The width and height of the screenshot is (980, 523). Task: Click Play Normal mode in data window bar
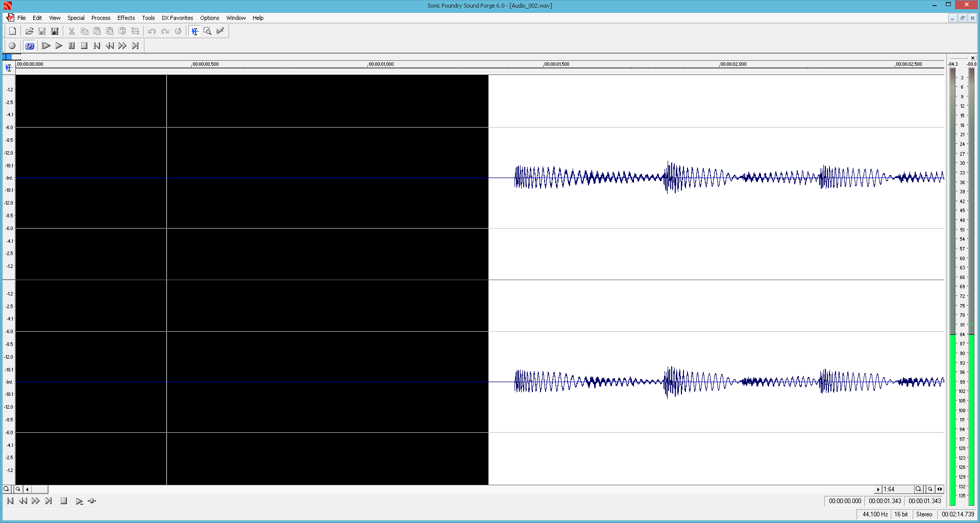click(79, 501)
